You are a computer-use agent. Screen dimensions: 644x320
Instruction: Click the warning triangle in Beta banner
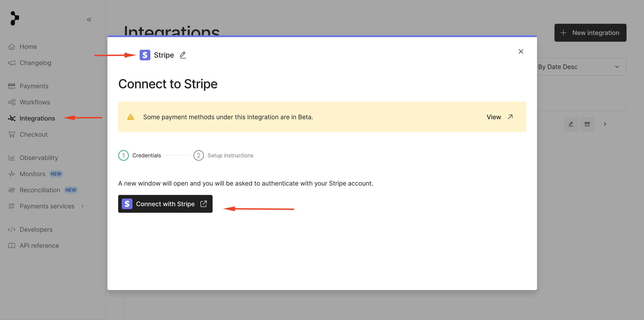coord(130,117)
